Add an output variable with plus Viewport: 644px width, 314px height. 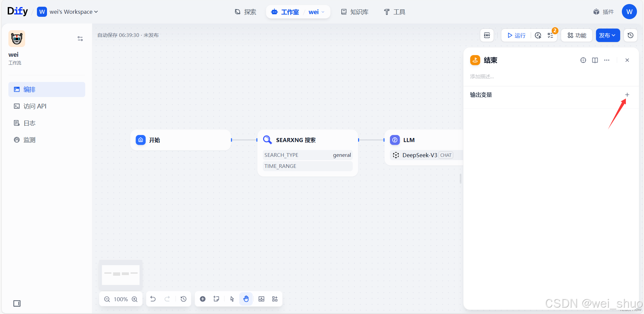627,95
